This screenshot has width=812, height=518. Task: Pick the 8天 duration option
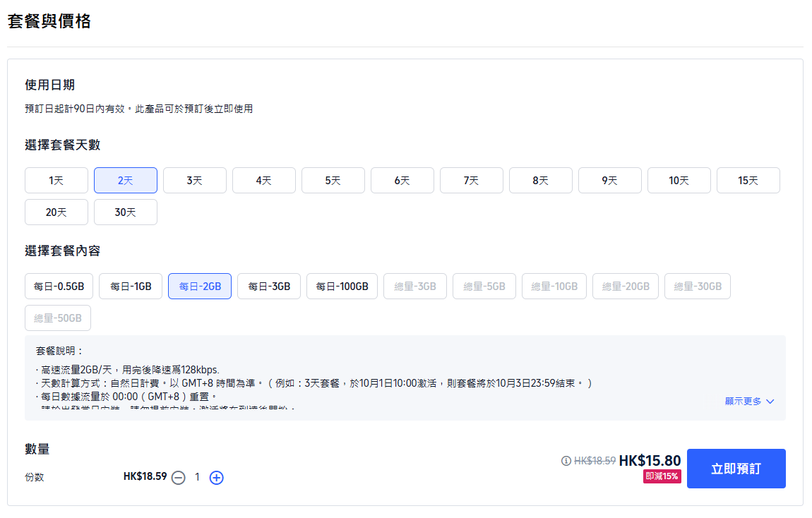pos(541,181)
